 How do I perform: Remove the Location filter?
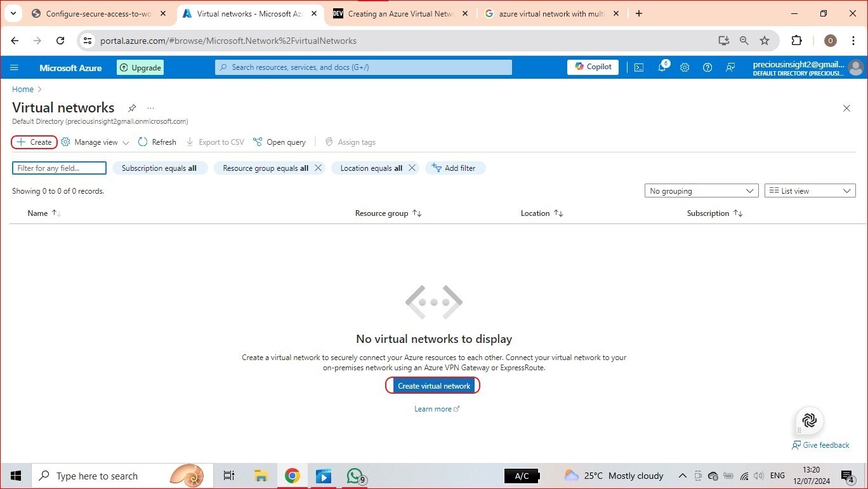(412, 168)
